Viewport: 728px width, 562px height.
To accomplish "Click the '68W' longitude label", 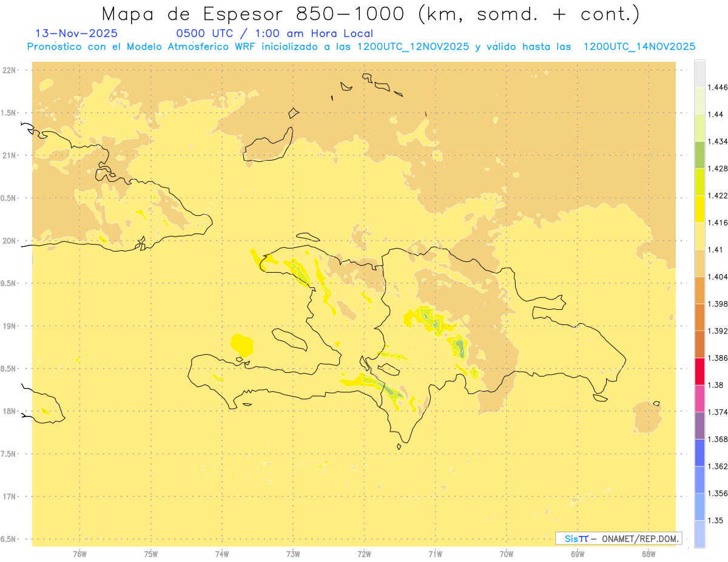I will [649, 554].
